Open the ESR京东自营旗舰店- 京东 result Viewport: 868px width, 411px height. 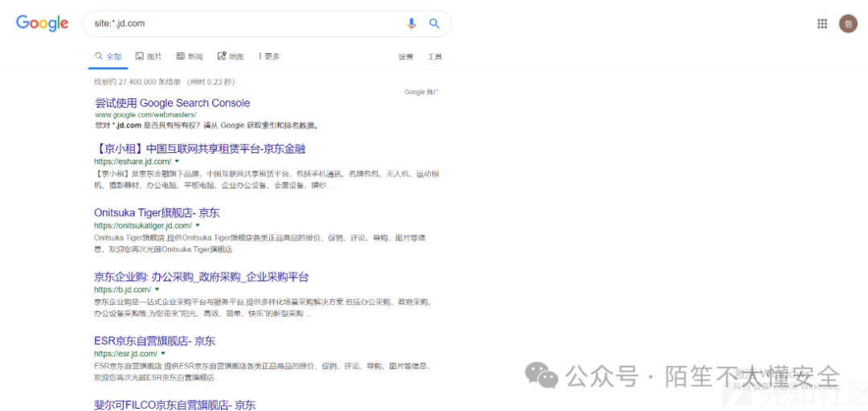pyautogui.click(x=154, y=341)
